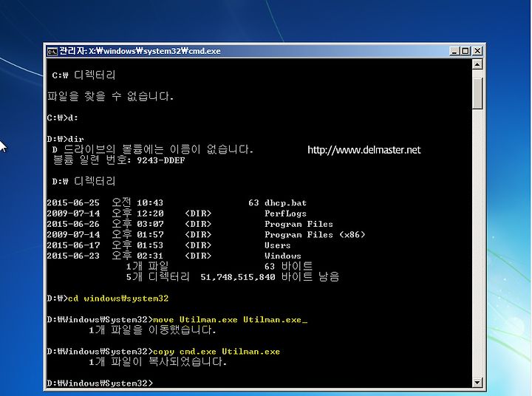Viewport: 532px width, 396px height.
Task: Close the cmd.exe window
Action: click(477, 51)
